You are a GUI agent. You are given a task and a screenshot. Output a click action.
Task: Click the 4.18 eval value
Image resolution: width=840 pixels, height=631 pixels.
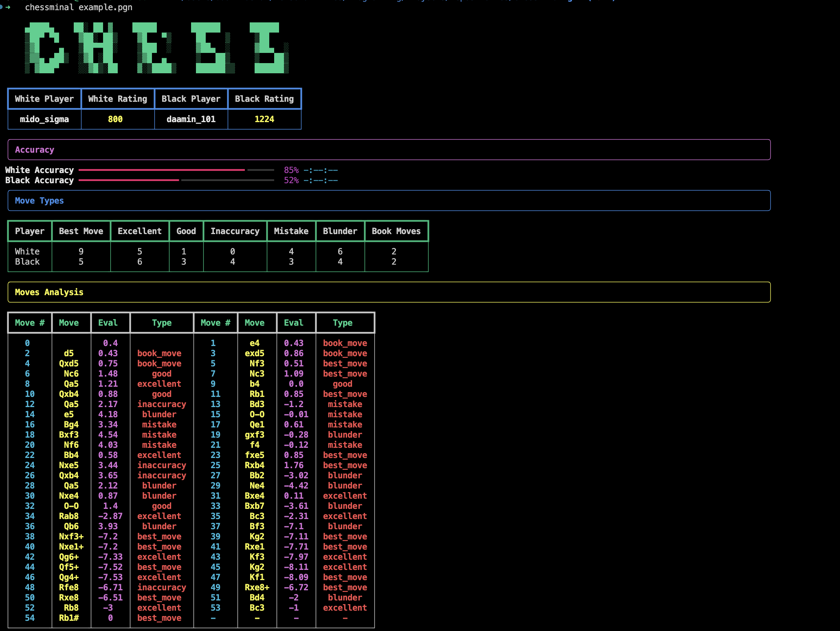pyautogui.click(x=108, y=414)
